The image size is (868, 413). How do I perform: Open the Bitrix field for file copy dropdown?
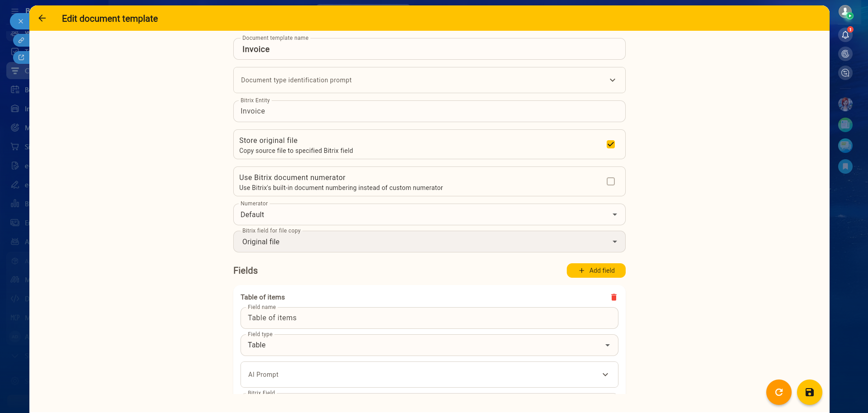click(x=614, y=242)
